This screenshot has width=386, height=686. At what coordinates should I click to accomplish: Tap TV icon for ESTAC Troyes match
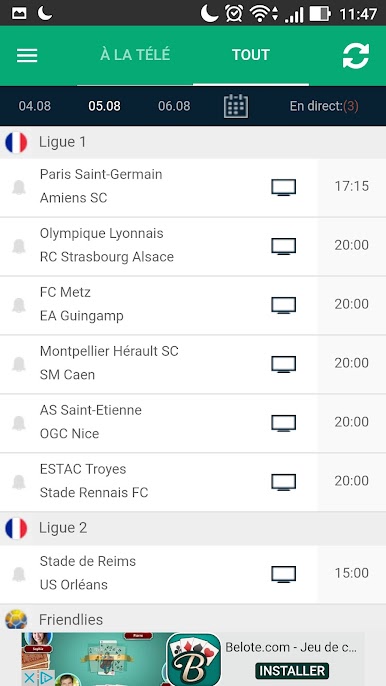tap(284, 482)
